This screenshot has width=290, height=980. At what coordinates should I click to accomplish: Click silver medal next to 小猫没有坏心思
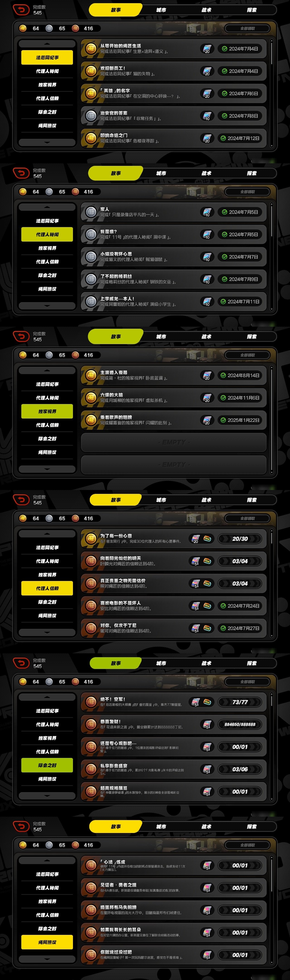click(91, 257)
